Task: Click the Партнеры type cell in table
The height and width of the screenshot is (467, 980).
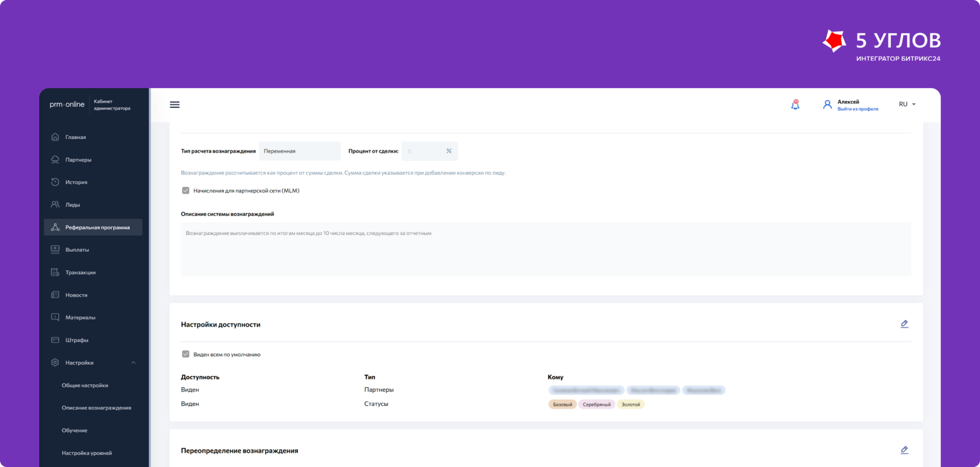Action: pyautogui.click(x=379, y=389)
